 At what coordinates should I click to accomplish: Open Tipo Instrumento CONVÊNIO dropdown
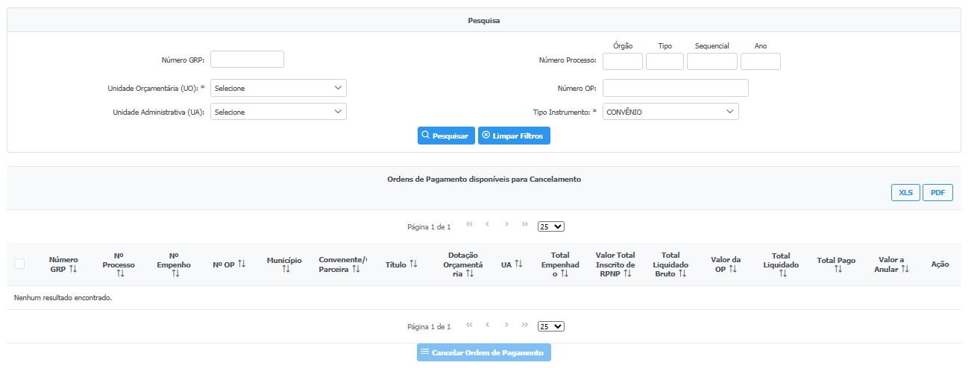click(670, 112)
